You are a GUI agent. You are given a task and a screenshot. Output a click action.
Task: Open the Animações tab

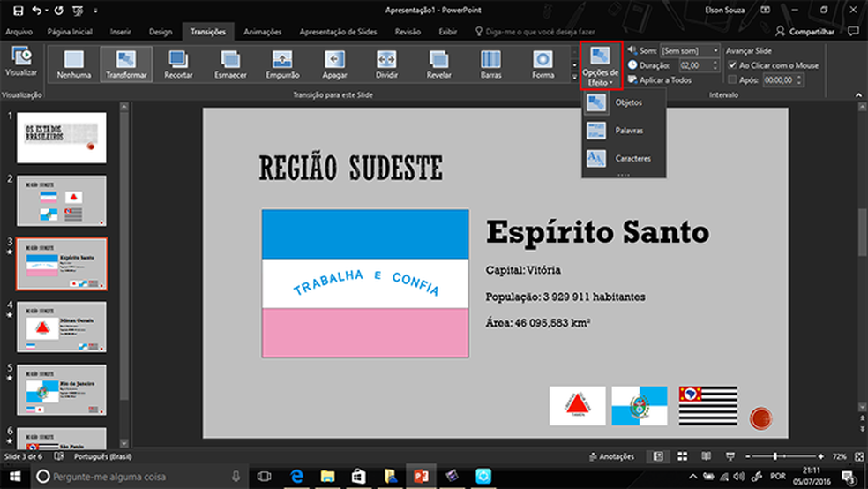point(262,32)
